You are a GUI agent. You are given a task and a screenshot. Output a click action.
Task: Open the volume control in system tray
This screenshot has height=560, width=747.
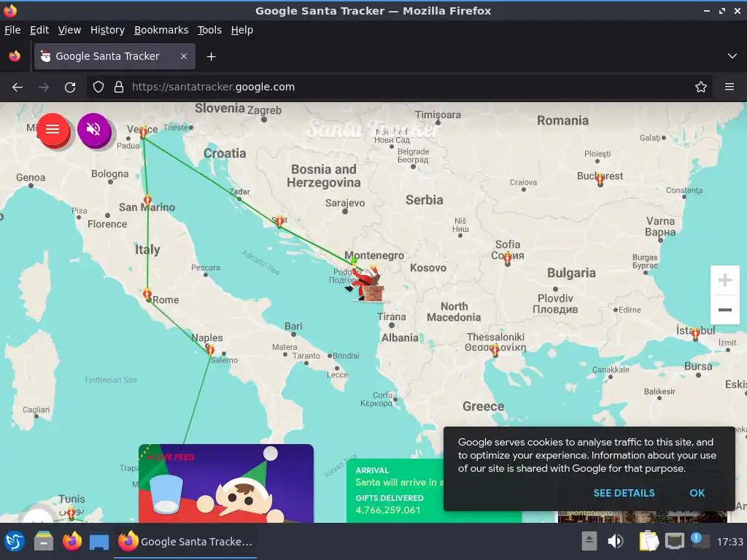pos(615,542)
